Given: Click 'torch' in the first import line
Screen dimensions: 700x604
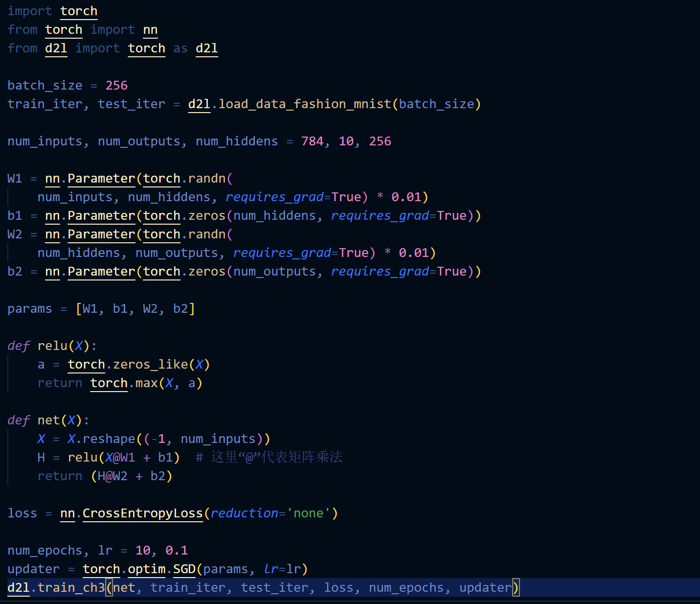Looking at the screenshot, I should (79, 11).
